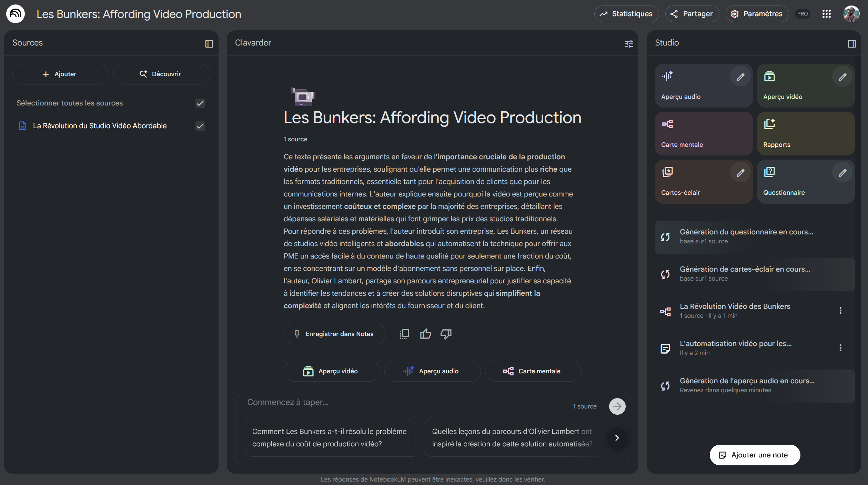Edit Questionnaire customization pencil
This screenshot has height=485, width=868.
click(842, 173)
